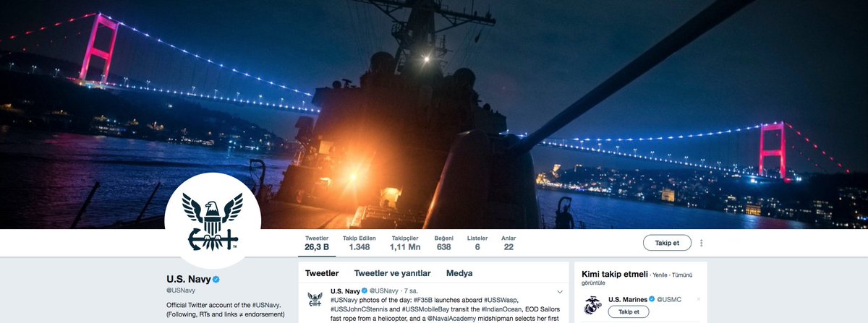The width and height of the screenshot is (868, 323).
Task: Click the Tweetler 26,3 B stat
Action: (317, 243)
